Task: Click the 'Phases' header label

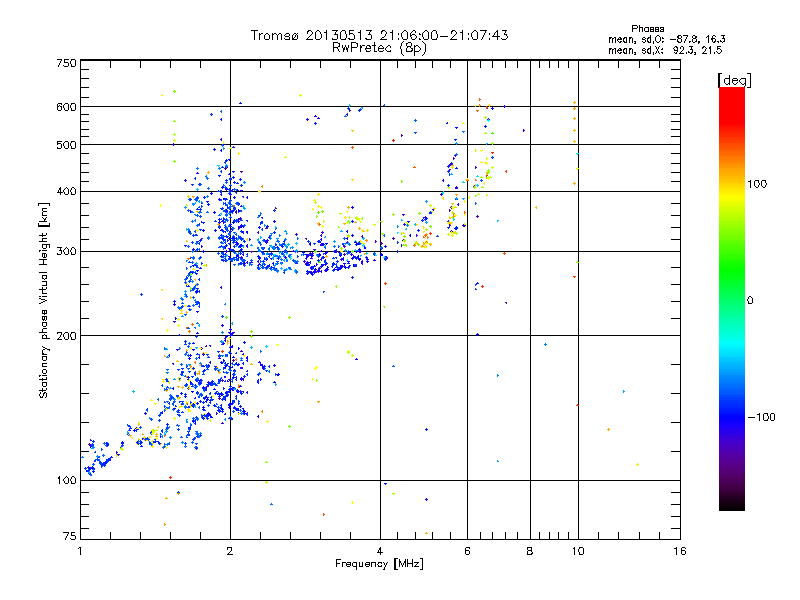Action: click(647, 29)
